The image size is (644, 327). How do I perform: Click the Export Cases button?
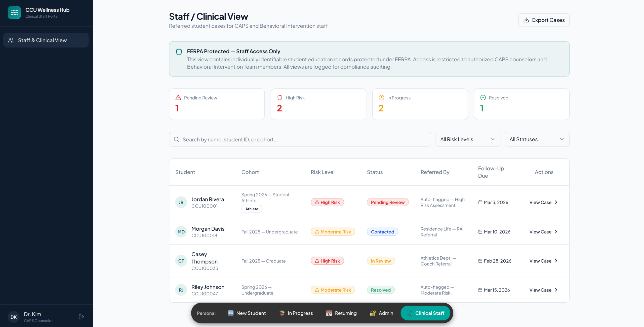tap(544, 20)
